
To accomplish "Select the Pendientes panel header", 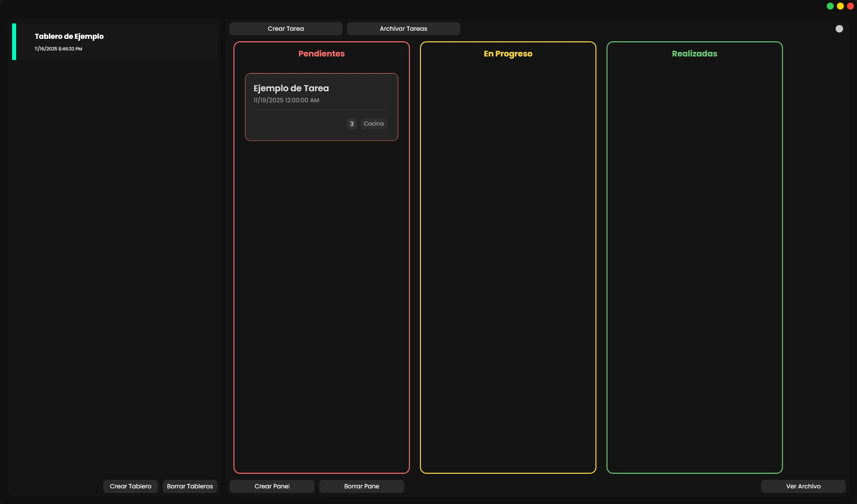I will pyautogui.click(x=321, y=54).
